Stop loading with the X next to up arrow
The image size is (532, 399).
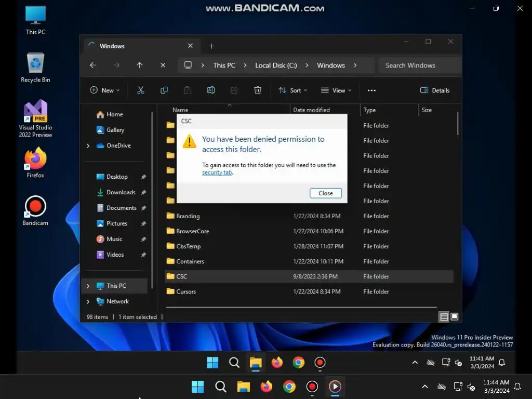click(163, 65)
